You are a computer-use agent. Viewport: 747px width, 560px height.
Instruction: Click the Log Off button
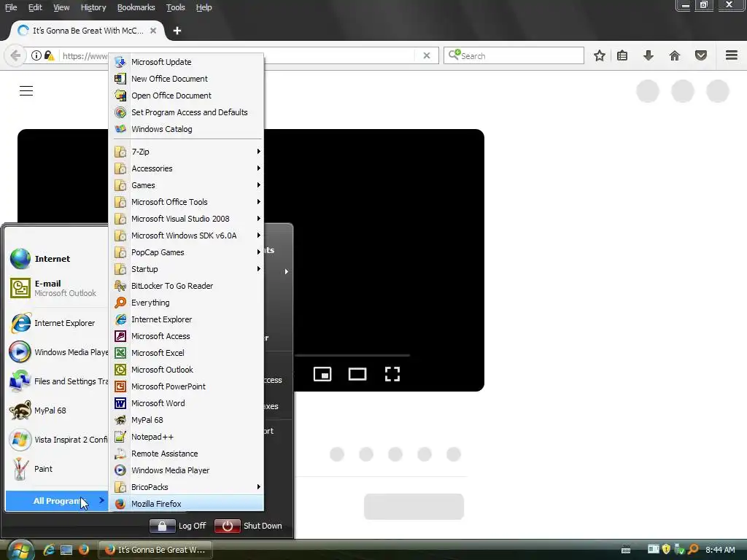pos(178,526)
